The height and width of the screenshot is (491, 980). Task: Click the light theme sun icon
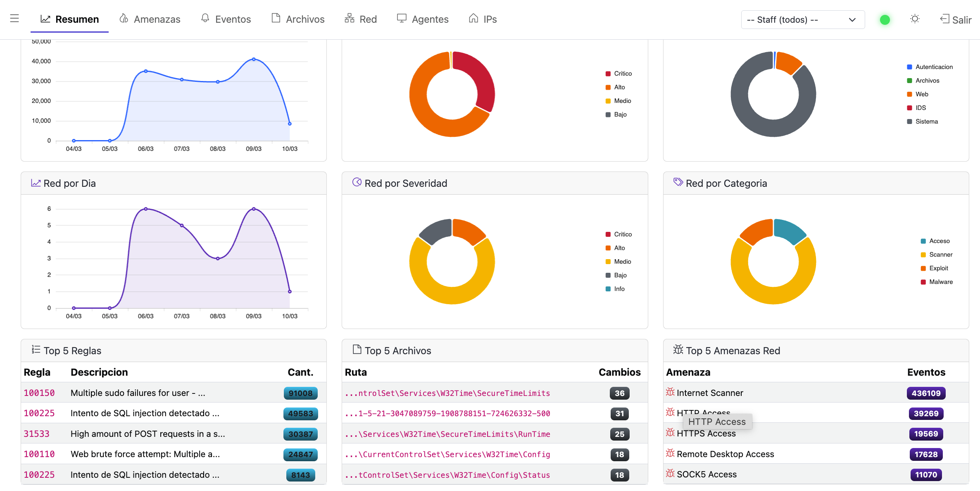[915, 19]
